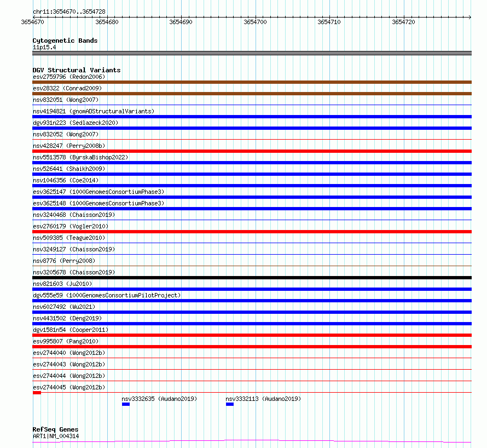Open the RefSeq Genes track title
Viewport: 487px width, 448px height.
click(x=55, y=429)
